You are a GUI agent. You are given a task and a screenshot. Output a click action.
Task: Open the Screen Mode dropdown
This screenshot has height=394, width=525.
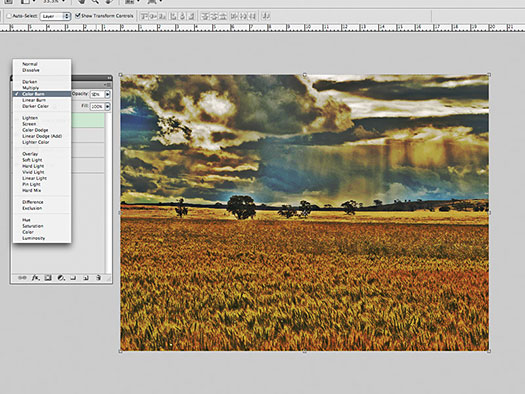click(154, 1)
